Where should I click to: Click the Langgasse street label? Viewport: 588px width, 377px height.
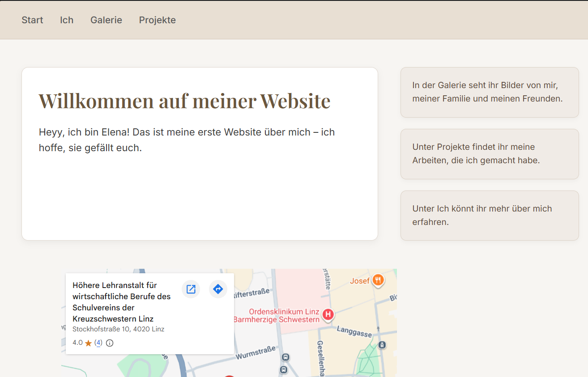pos(354,331)
